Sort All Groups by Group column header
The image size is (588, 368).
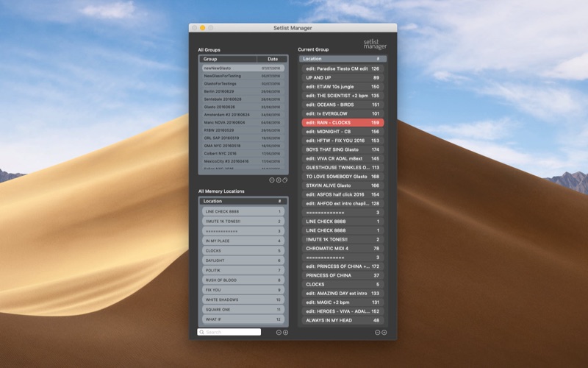point(228,59)
